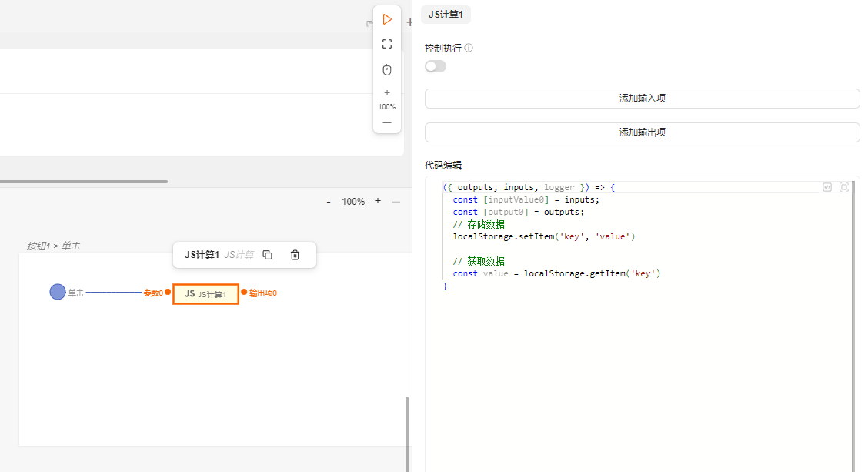
Task: Zoom in using floating toolbar plus
Action: (387, 92)
